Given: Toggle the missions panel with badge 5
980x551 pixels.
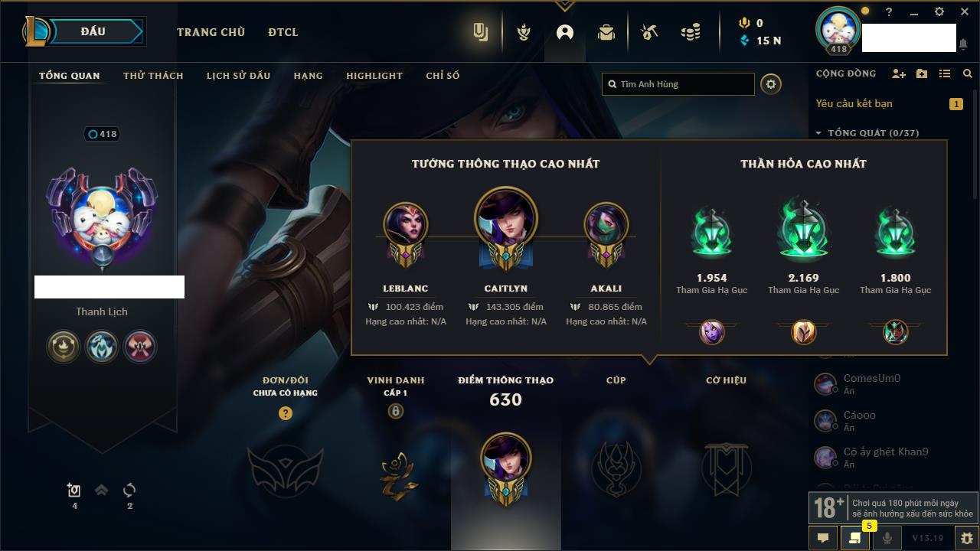Looking at the screenshot, I should [x=854, y=538].
